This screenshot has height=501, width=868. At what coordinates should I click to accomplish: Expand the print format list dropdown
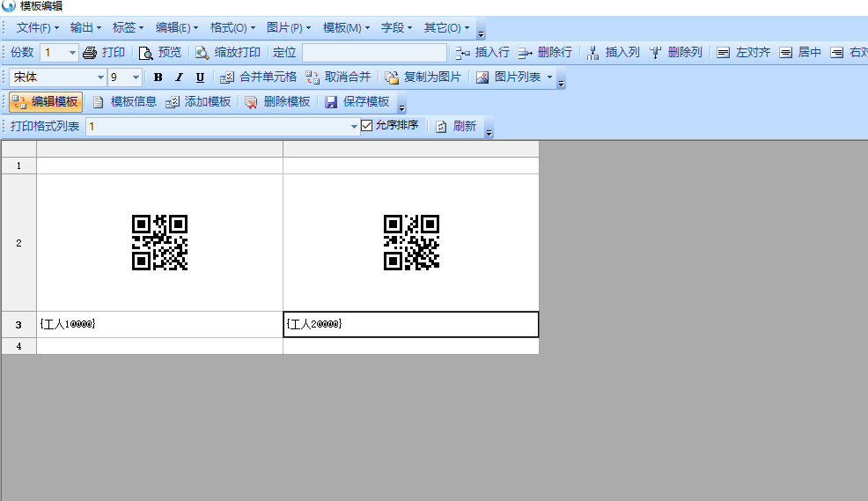point(354,127)
